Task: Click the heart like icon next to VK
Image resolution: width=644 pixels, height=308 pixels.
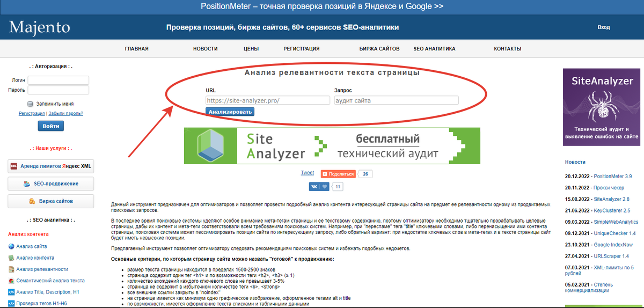Action: 325,187
